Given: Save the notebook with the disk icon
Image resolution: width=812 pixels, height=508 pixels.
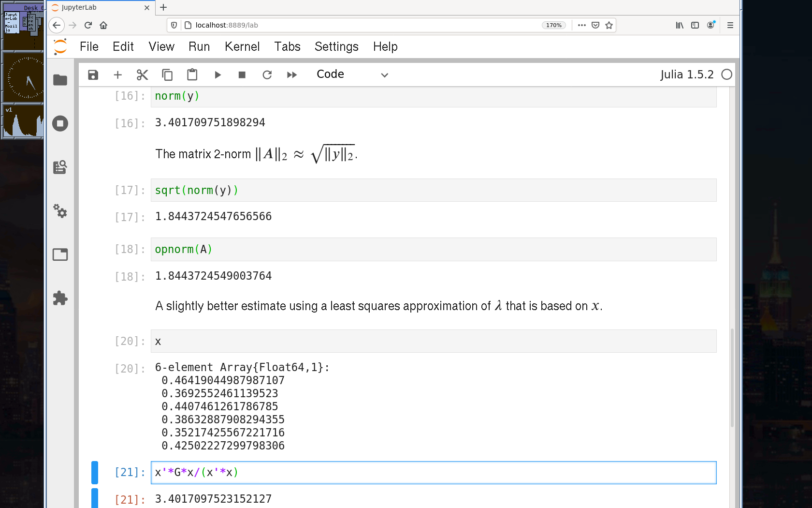Looking at the screenshot, I should click(x=93, y=75).
